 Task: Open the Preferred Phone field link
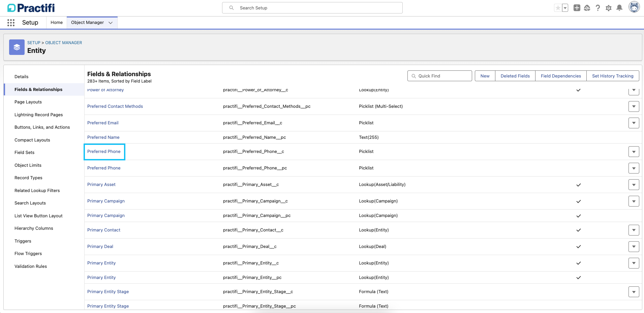[x=104, y=151]
